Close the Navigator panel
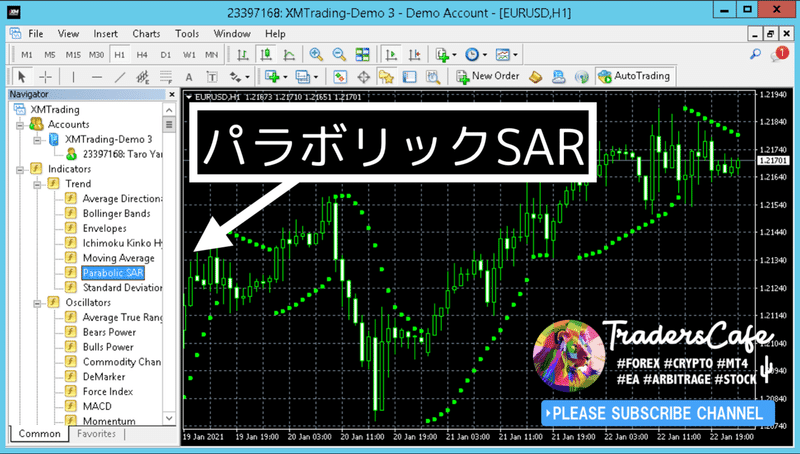This screenshot has height=454, width=800. coord(172,94)
